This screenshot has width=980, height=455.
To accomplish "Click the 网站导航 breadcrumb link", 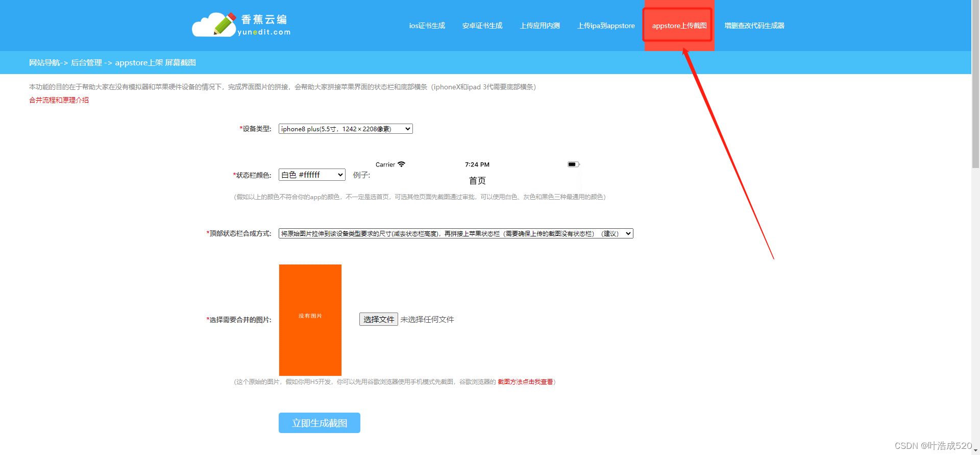I will [44, 62].
